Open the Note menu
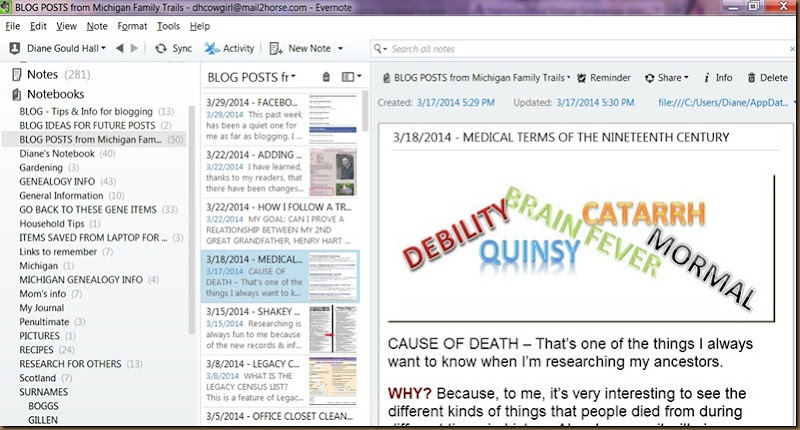Image resolution: width=800 pixels, height=430 pixels. (x=97, y=26)
